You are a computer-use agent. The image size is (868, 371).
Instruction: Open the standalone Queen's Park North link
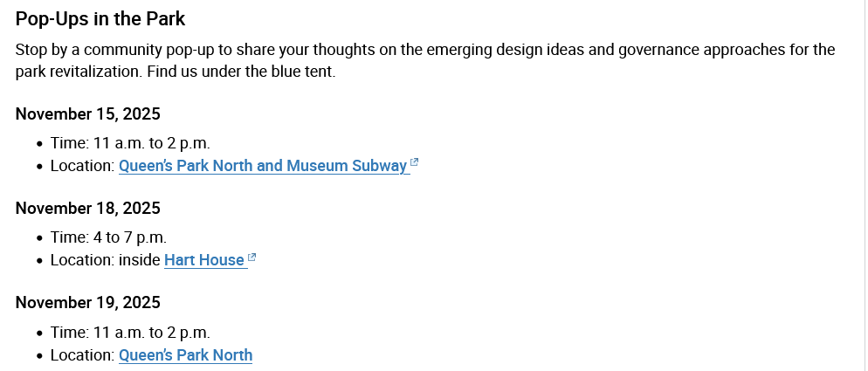tap(185, 355)
